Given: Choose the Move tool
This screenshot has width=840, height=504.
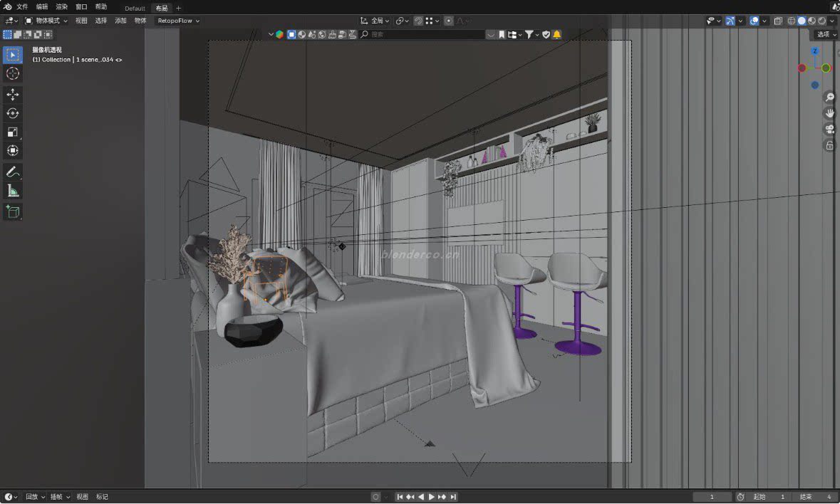Looking at the screenshot, I should (13, 95).
